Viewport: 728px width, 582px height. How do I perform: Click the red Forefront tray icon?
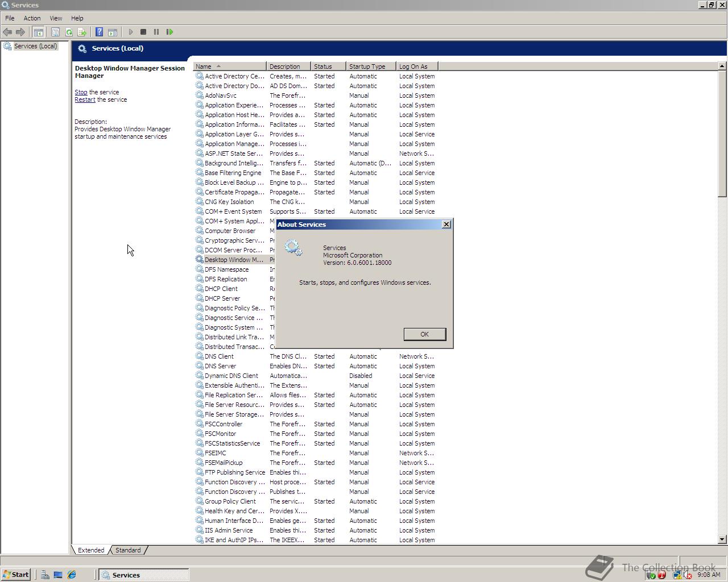[x=661, y=575]
